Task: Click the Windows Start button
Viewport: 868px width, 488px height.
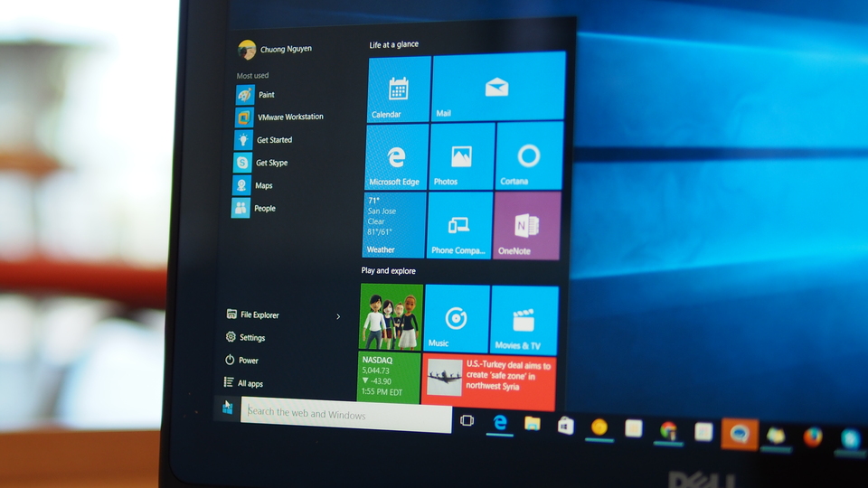Action: pyautogui.click(x=228, y=408)
